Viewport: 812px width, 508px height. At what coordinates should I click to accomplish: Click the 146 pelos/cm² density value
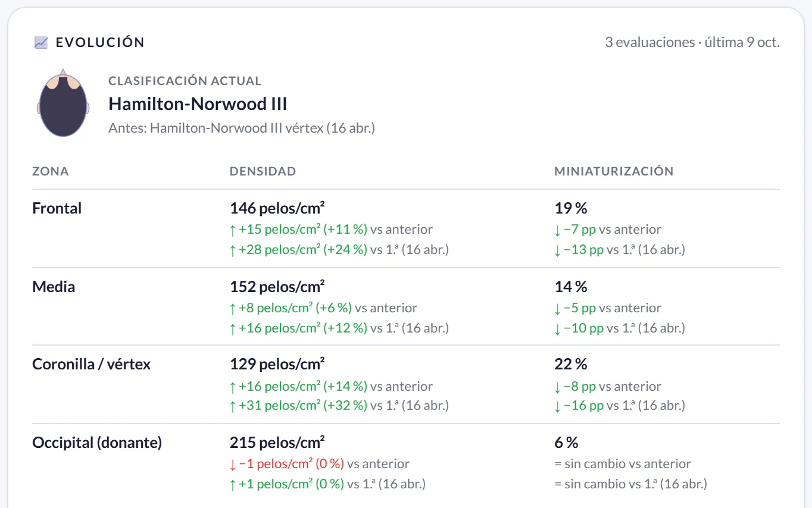pos(277,208)
